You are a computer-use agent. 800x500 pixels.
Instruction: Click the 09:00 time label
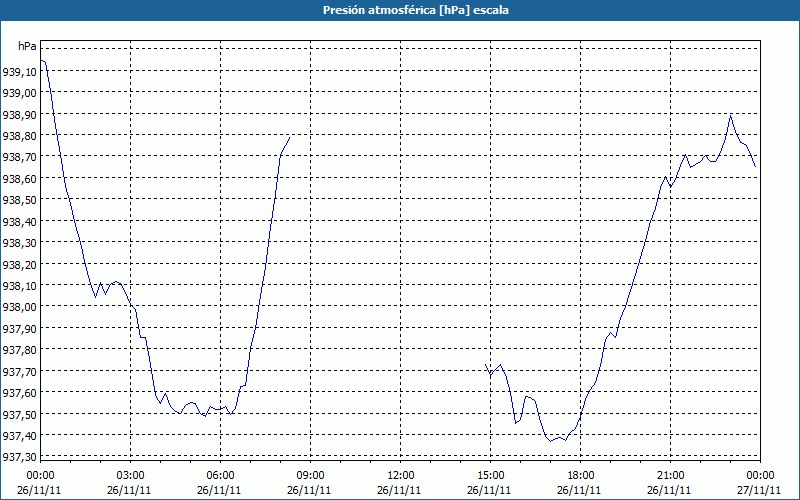click(310, 476)
